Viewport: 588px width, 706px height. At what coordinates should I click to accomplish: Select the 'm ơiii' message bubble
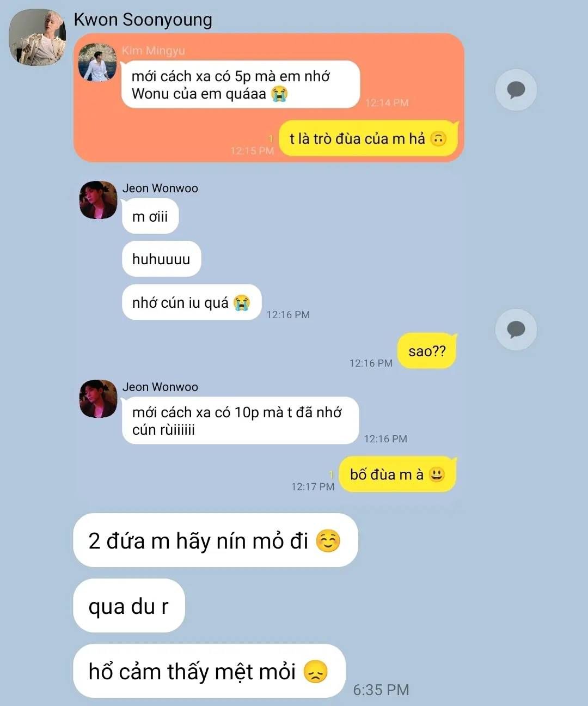150,216
